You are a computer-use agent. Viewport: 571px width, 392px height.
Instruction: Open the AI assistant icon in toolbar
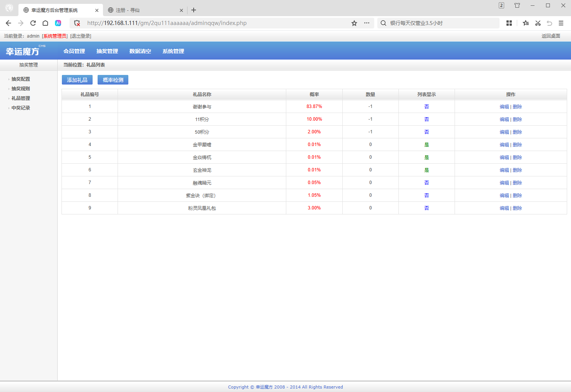coord(58,23)
